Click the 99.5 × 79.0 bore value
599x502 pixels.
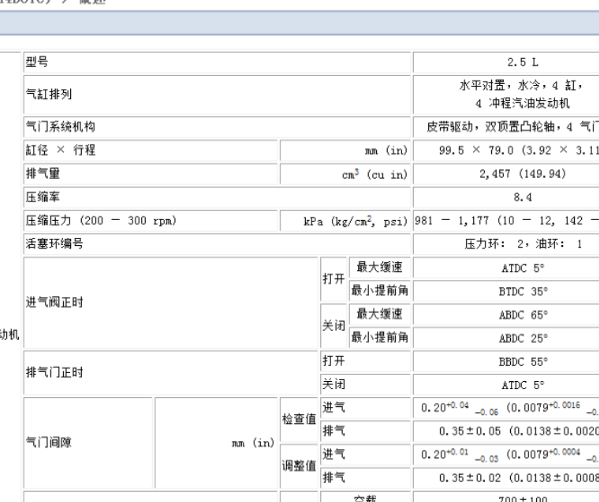pyautogui.click(x=518, y=150)
